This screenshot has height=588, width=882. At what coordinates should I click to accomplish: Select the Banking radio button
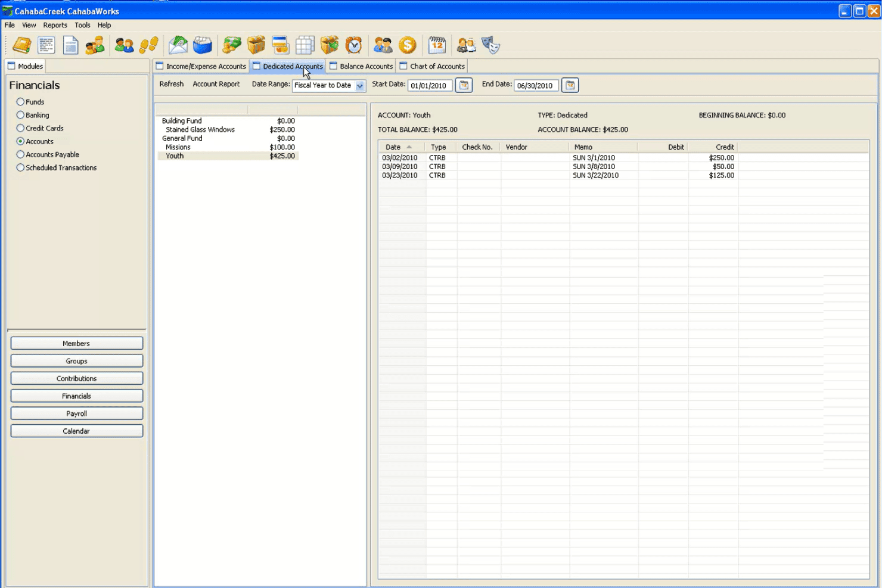click(x=20, y=115)
